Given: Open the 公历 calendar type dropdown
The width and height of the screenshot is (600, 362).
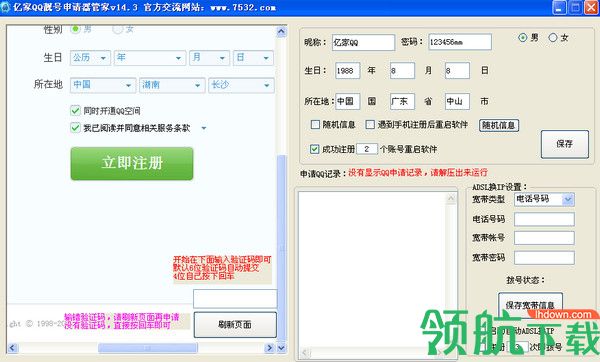Looking at the screenshot, I should (x=90, y=58).
